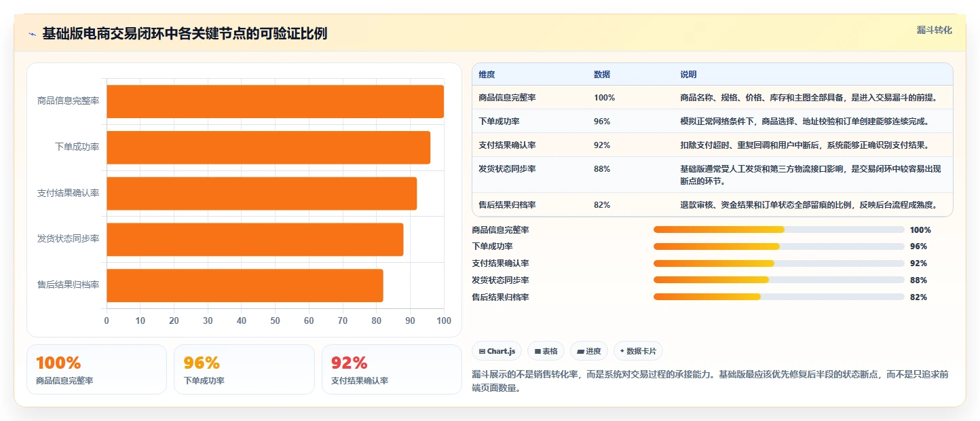Click the 82% value beside 售后结果归档率 progress

918,297
